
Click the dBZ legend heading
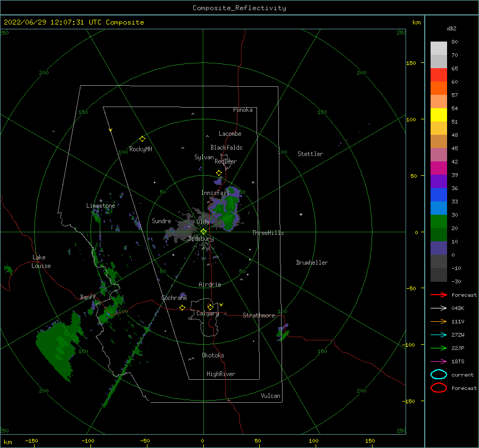(x=451, y=29)
